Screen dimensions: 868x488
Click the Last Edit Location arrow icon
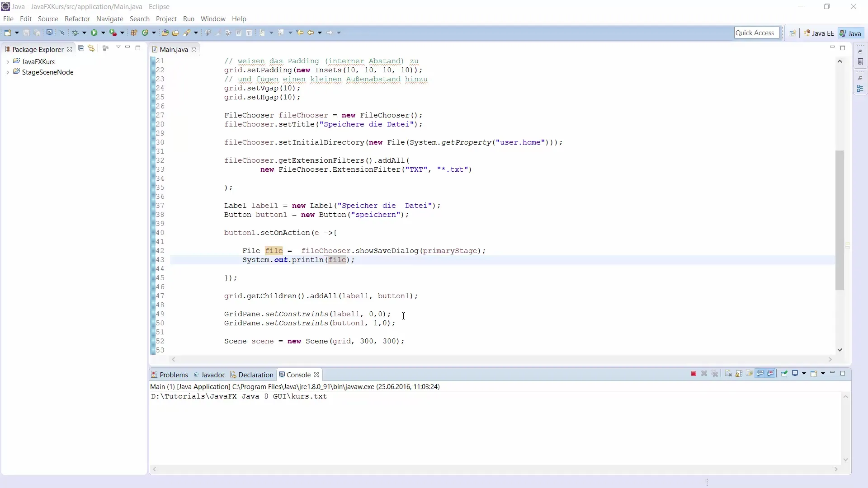pos(299,33)
